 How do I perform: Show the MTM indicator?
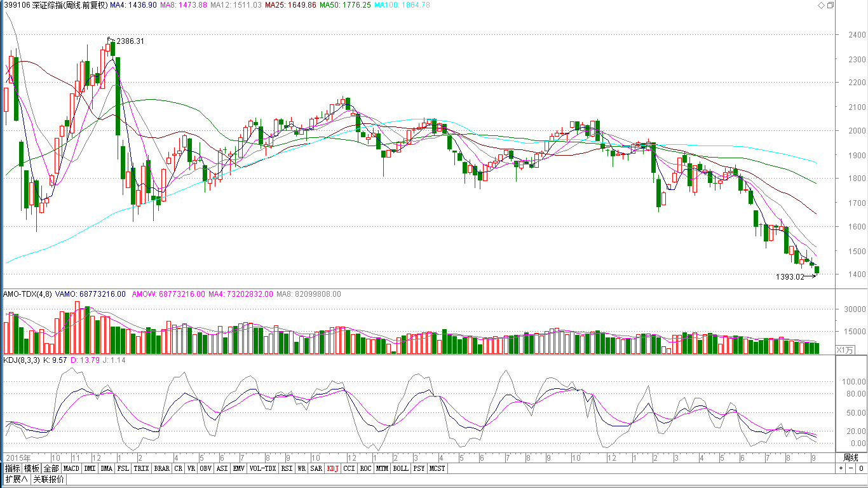(383, 468)
